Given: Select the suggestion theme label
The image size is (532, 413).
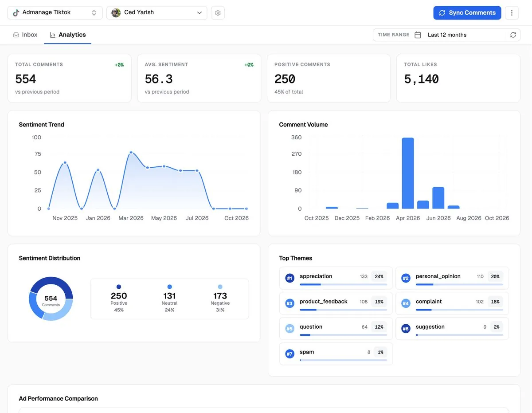Looking at the screenshot, I should [430, 327].
